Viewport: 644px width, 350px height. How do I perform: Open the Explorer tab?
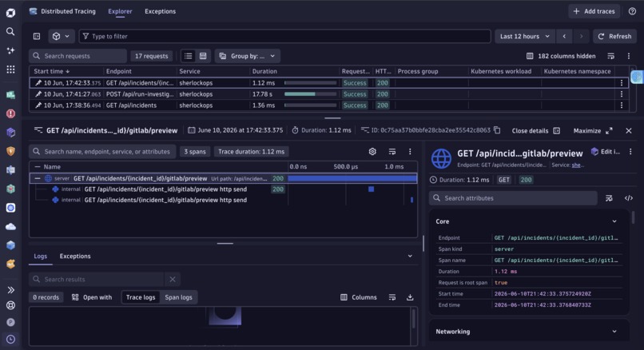120,11
